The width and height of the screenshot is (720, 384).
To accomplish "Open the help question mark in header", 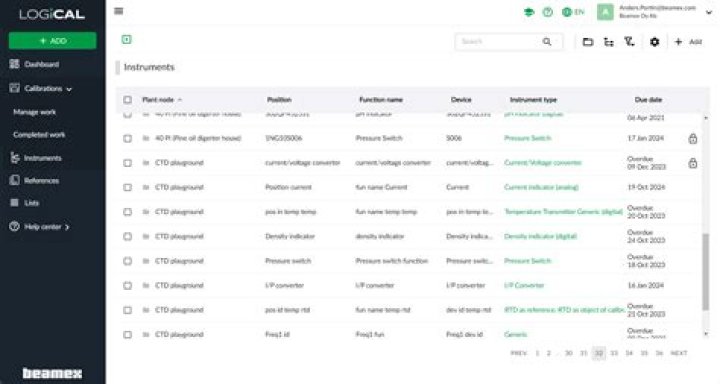I will (547, 12).
